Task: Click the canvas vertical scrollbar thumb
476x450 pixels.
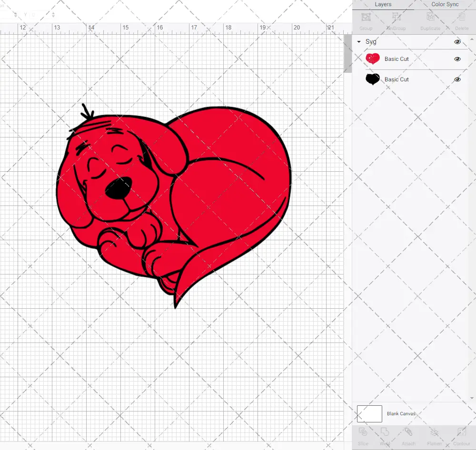Action: [x=347, y=53]
